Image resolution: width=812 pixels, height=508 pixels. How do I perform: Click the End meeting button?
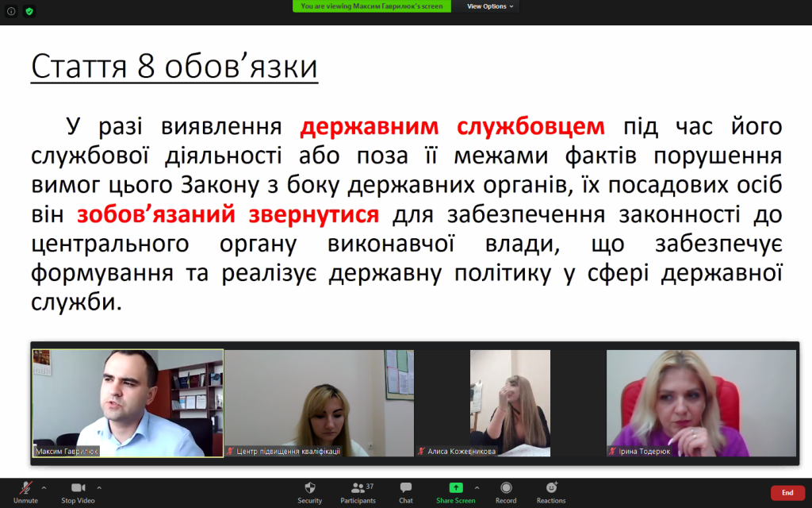point(787,492)
